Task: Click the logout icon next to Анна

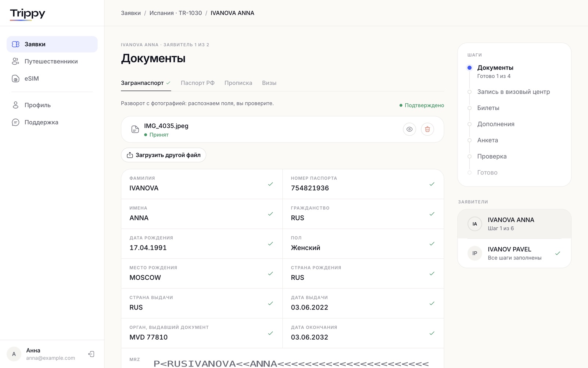Action: (92, 354)
